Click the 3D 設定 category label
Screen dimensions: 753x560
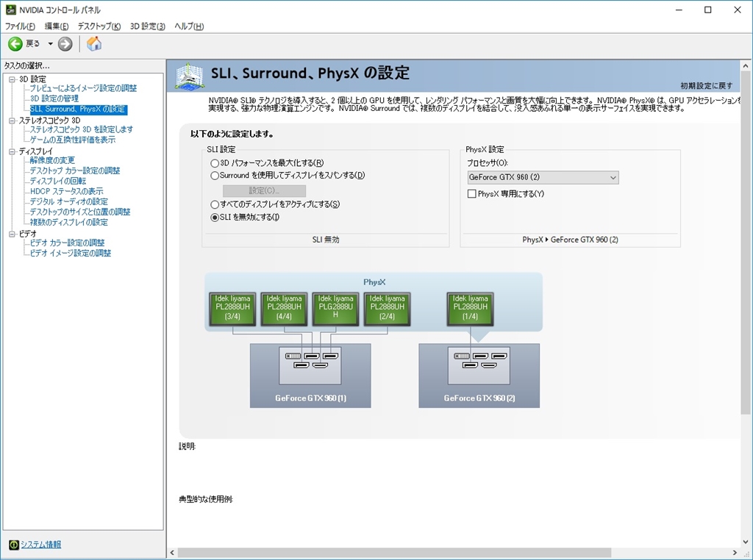[x=32, y=79]
